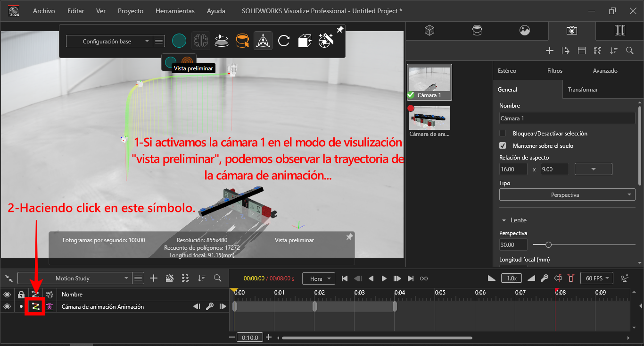Open the Transformar tab
644x346 pixels.
583,89
